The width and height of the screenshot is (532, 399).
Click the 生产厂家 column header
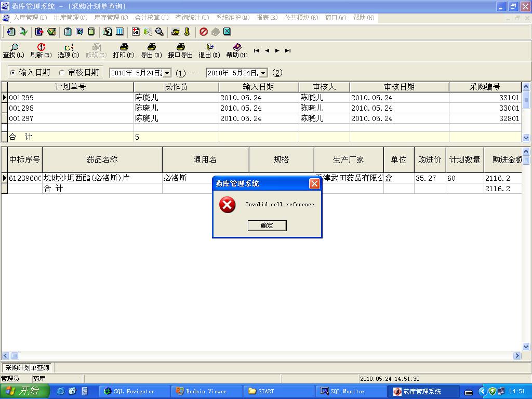pyautogui.click(x=349, y=159)
